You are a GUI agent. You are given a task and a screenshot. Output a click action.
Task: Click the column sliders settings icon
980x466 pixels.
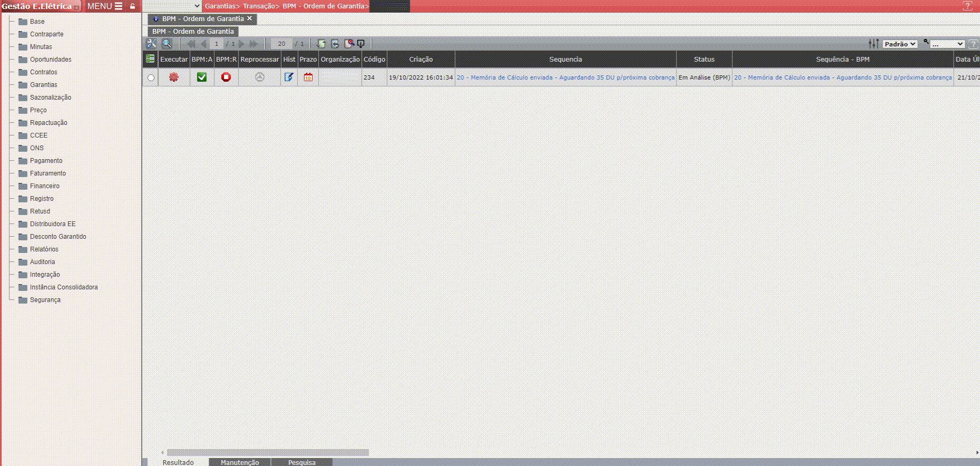pyautogui.click(x=874, y=44)
